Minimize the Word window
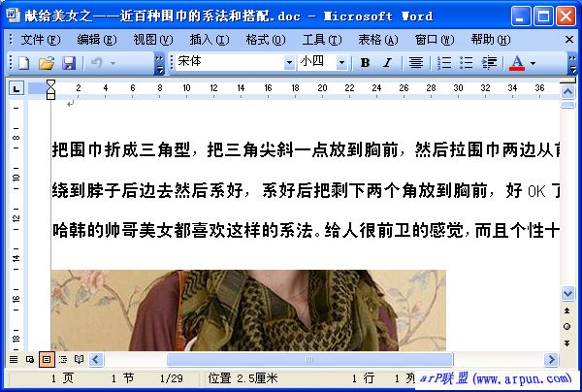582x392 pixels. tap(520, 16)
